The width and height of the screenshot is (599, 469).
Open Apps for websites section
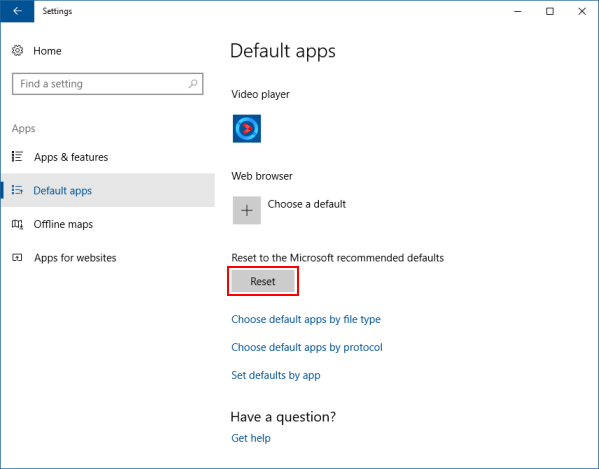point(75,258)
